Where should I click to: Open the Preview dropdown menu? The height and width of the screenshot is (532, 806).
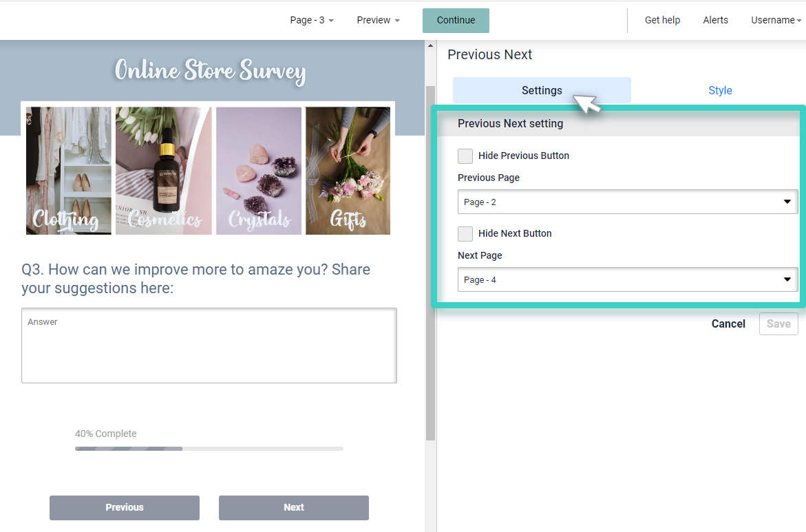378,20
